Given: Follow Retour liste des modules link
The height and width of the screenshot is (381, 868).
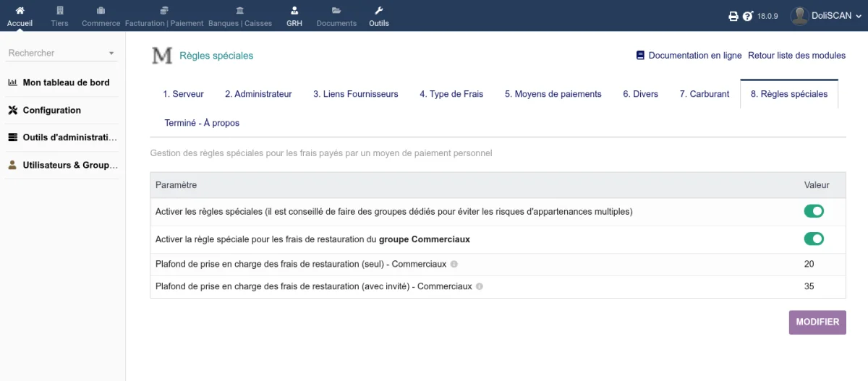Looking at the screenshot, I should tap(796, 56).
